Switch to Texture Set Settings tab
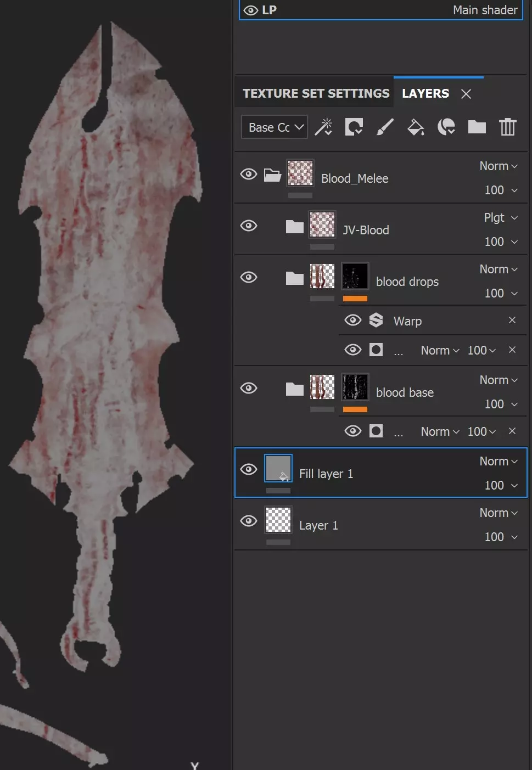The image size is (532, 770). tap(316, 93)
